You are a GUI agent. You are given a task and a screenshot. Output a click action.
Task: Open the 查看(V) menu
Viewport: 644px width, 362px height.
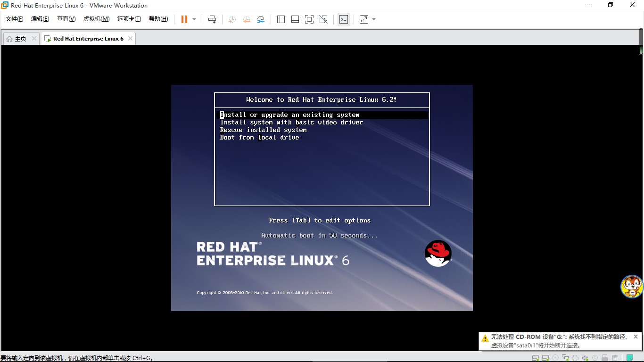[66, 19]
